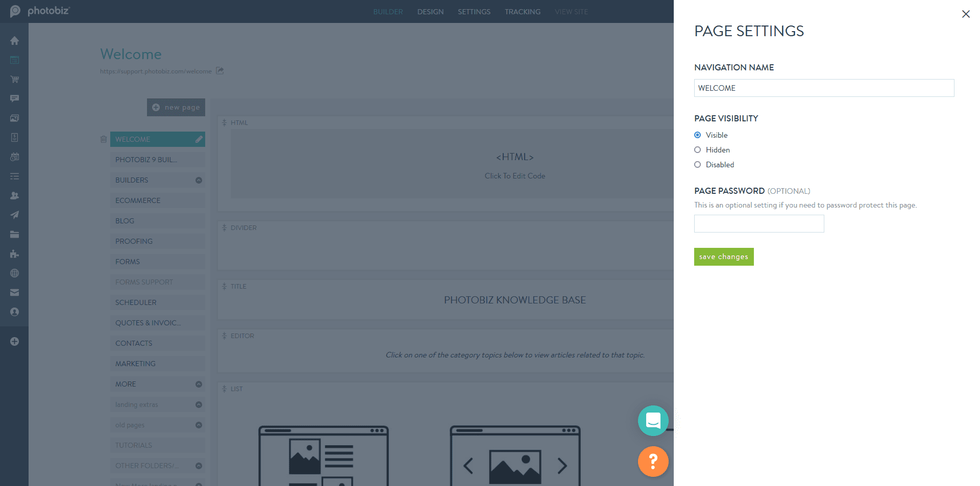Select the Hidden page visibility option
This screenshot has width=980, height=486.
tap(698, 149)
